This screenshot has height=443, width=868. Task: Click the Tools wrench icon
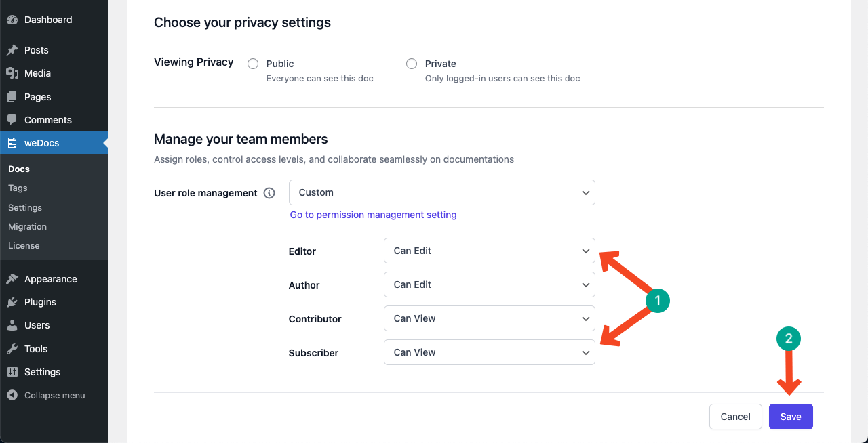coord(12,349)
